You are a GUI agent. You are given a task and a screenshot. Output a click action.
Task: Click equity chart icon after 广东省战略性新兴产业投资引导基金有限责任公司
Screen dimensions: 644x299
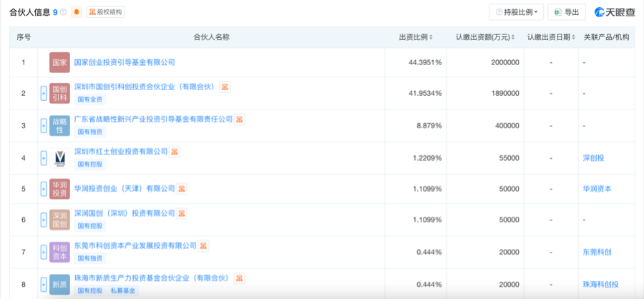pyautogui.click(x=240, y=119)
